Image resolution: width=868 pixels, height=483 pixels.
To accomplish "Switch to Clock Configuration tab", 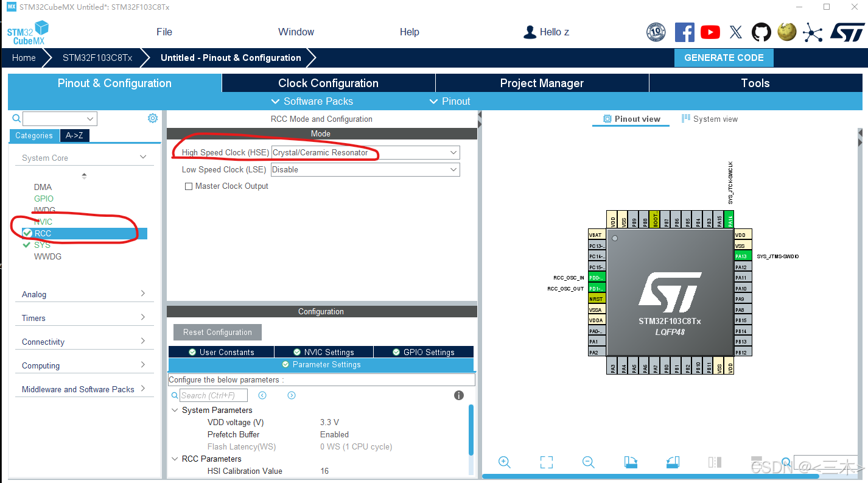I will (328, 83).
